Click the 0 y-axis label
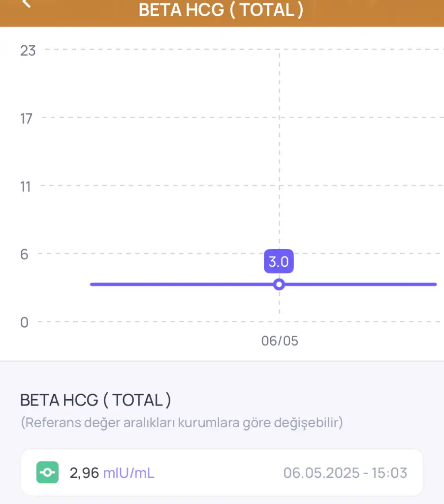This screenshot has height=504, width=444. point(24,322)
